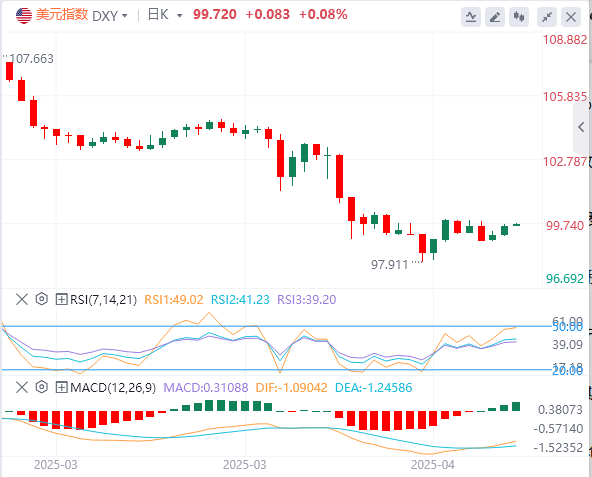
Task: Click the MACD(12,26,9) label
Action: pos(113,388)
